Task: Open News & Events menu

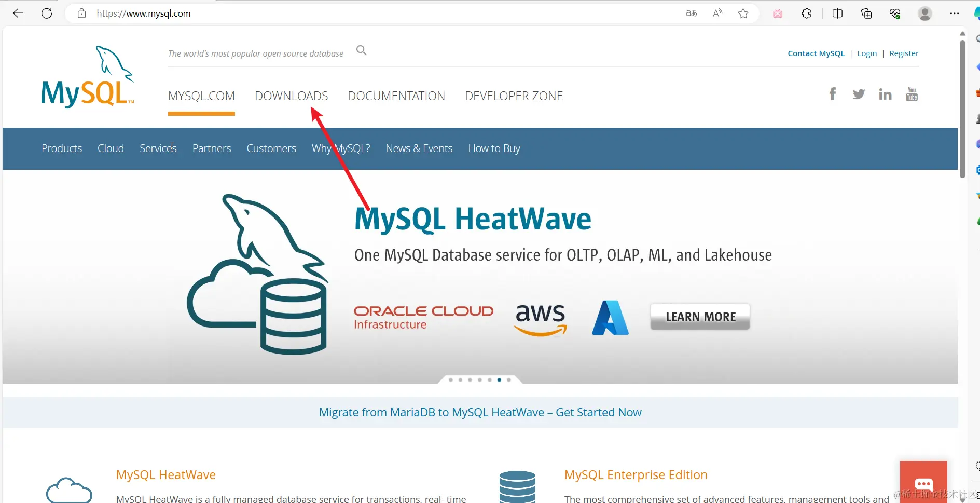Action: [x=419, y=148]
